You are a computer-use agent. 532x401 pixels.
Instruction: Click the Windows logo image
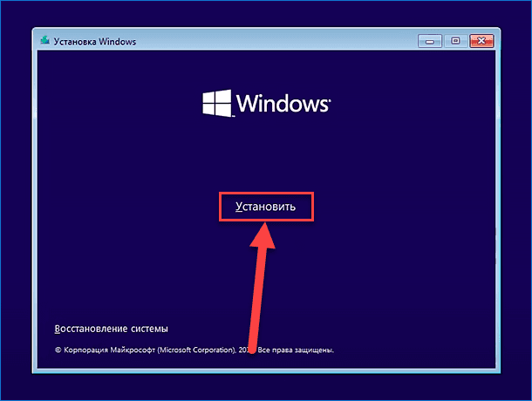tap(266, 103)
